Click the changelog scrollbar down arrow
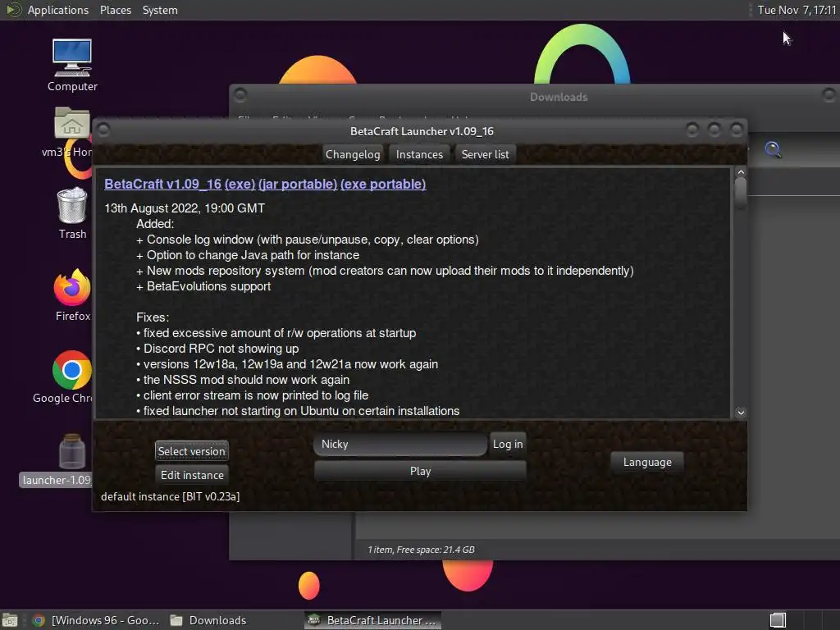The height and width of the screenshot is (630, 840). point(741,413)
